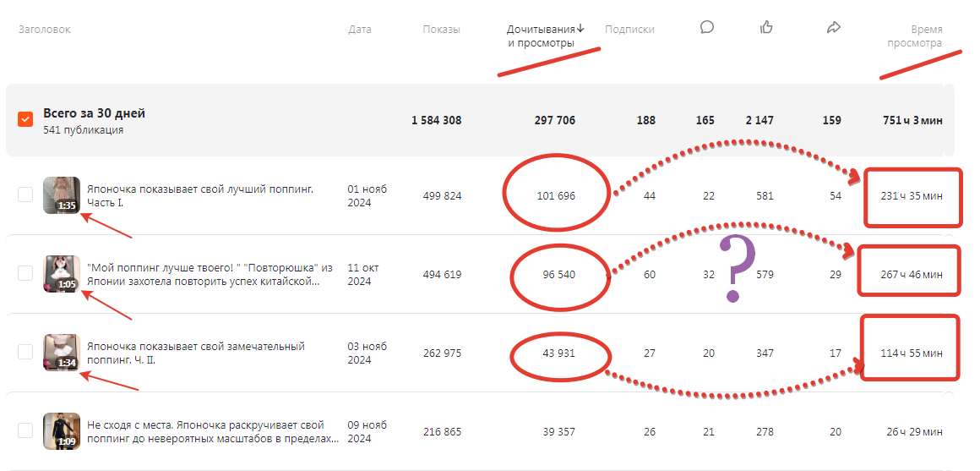Click the 'Дата' column header
980x471 pixels.
pos(359,30)
